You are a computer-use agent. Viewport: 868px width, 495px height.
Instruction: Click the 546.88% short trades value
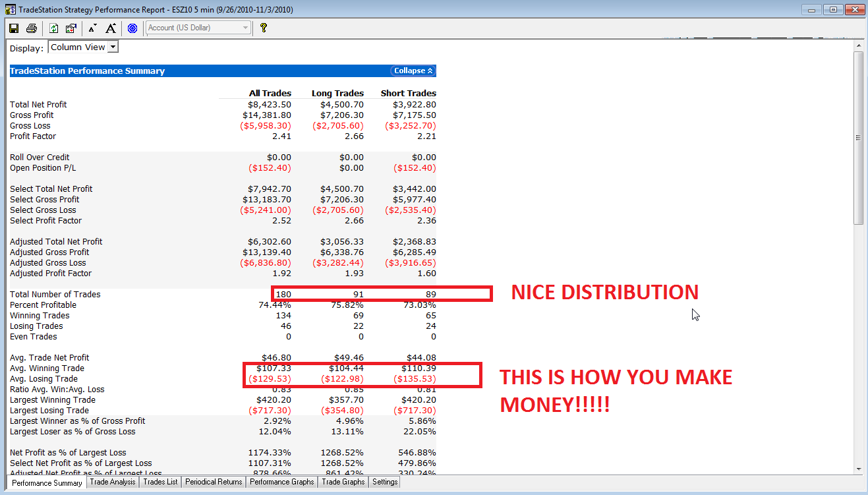point(417,452)
